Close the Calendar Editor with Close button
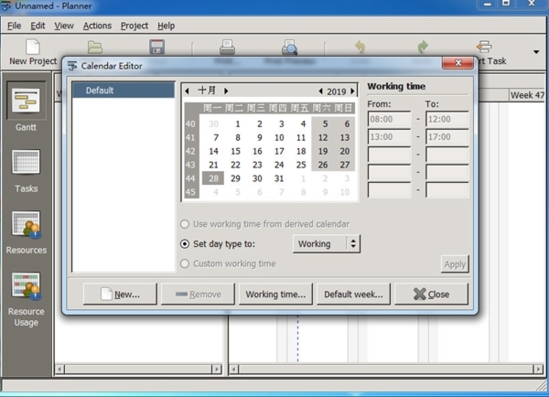 tap(431, 294)
